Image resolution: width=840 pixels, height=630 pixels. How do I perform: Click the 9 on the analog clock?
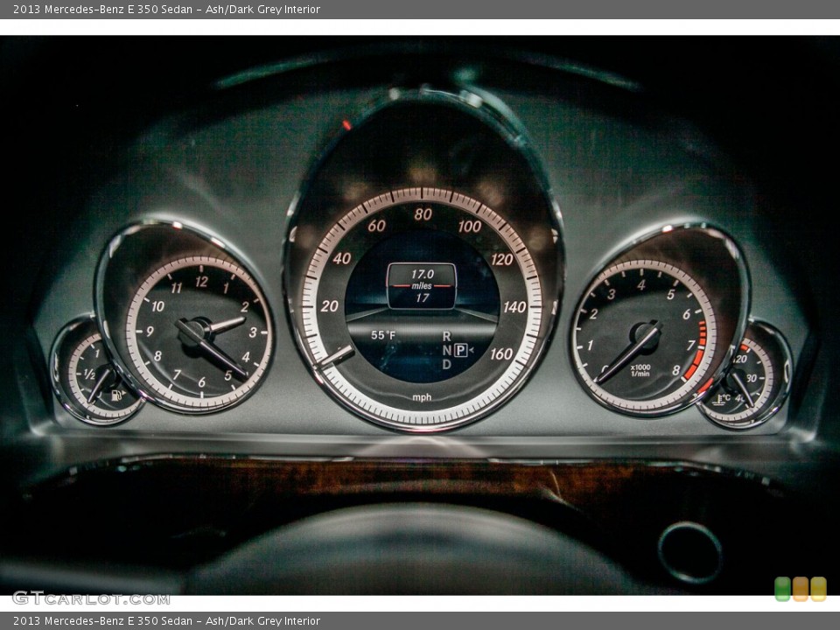[150, 332]
